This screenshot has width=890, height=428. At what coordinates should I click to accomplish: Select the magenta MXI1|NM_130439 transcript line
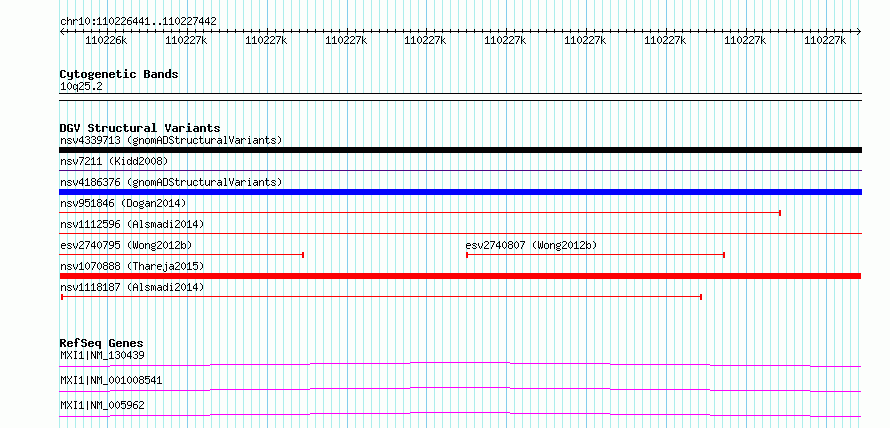click(x=460, y=364)
